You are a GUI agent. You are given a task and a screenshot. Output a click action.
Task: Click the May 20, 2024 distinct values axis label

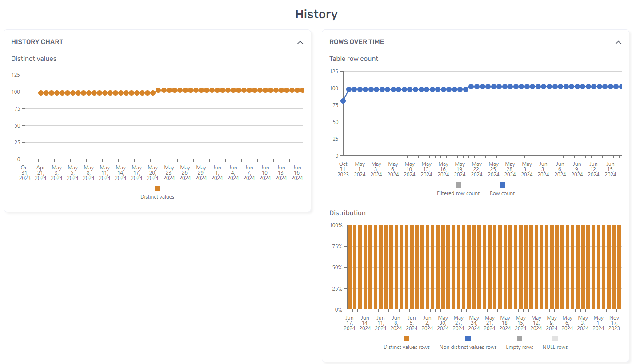click(x=153, y=173)
